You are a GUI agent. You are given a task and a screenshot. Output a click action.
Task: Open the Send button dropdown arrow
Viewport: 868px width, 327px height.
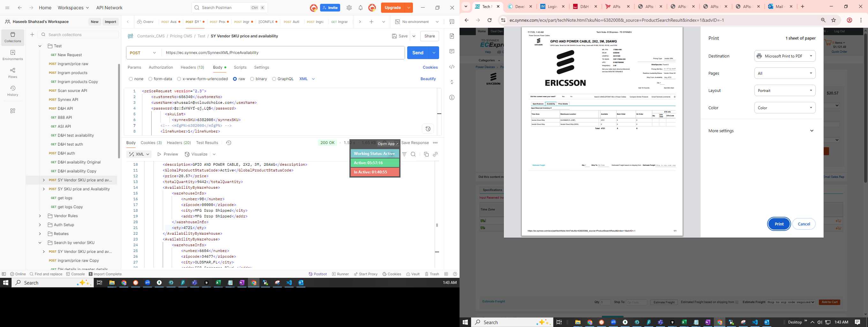434,53
